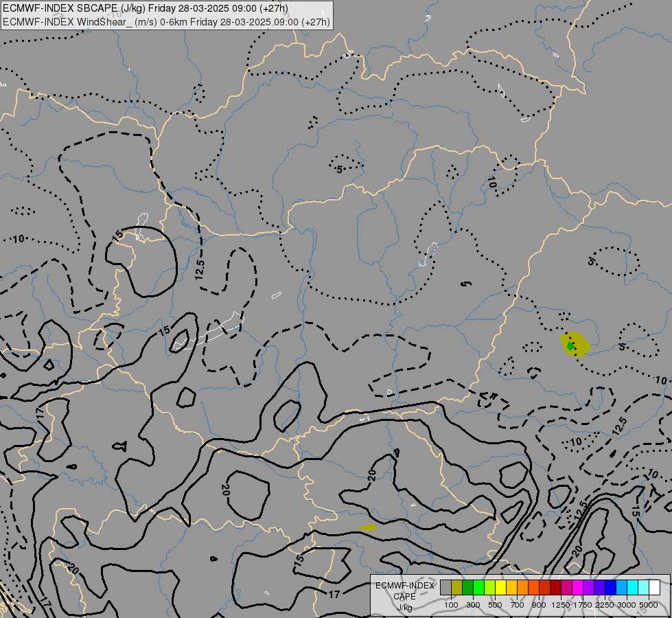This screenshot has width=672, height=618.
Task: Select the violet swatch left of the 2250 tick
Action: pyautogui.click(x=599, y=588)
